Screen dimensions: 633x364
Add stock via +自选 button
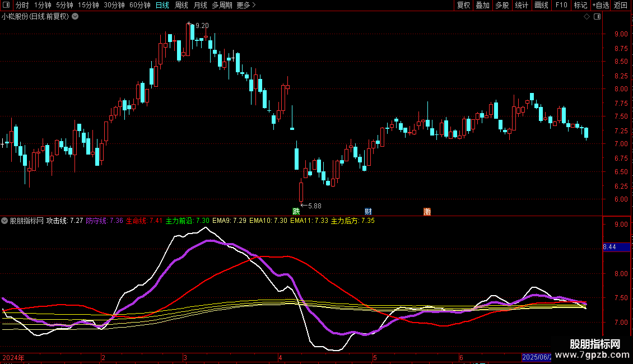[x=601, y=6]
